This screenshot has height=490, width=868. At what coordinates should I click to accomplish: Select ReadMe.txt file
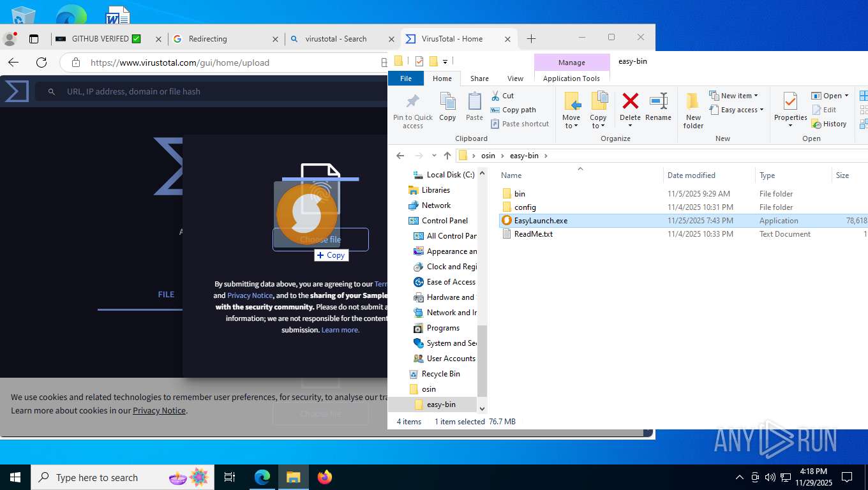(533, 234)
